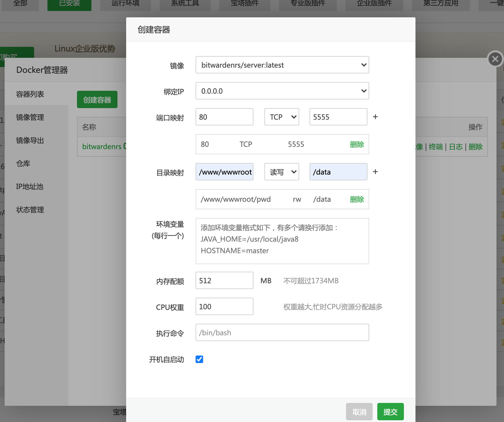Open the 容器列表 sidebar tab
504x422 pixels.
tap(36, 94)
